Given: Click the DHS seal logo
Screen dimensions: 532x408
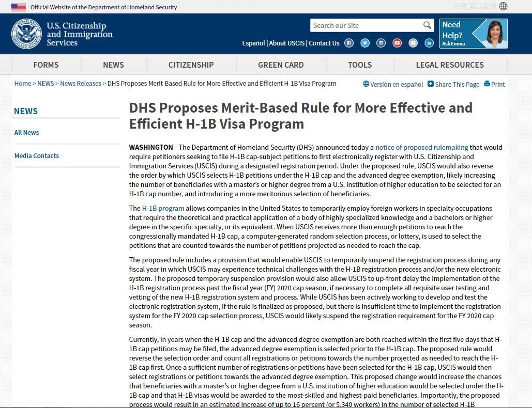Looking at the screenshot, I should [x=26, y=34].
